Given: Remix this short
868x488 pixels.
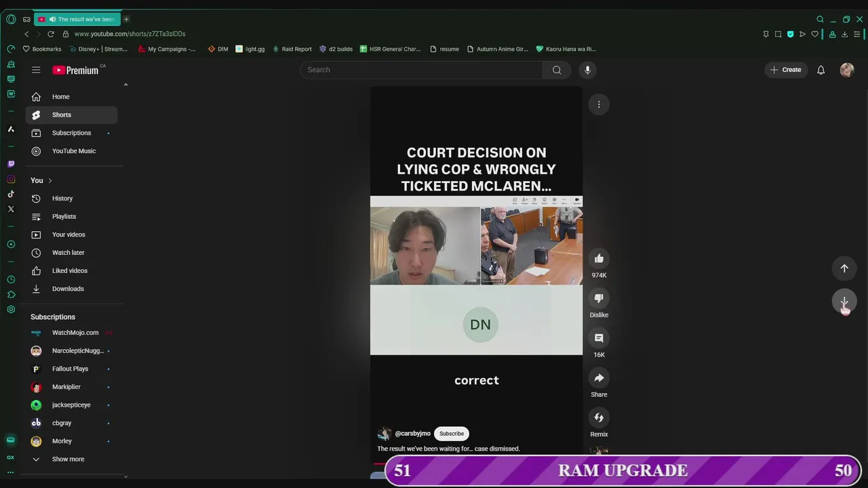Looking at the screenshot, I should click(599, 418).
